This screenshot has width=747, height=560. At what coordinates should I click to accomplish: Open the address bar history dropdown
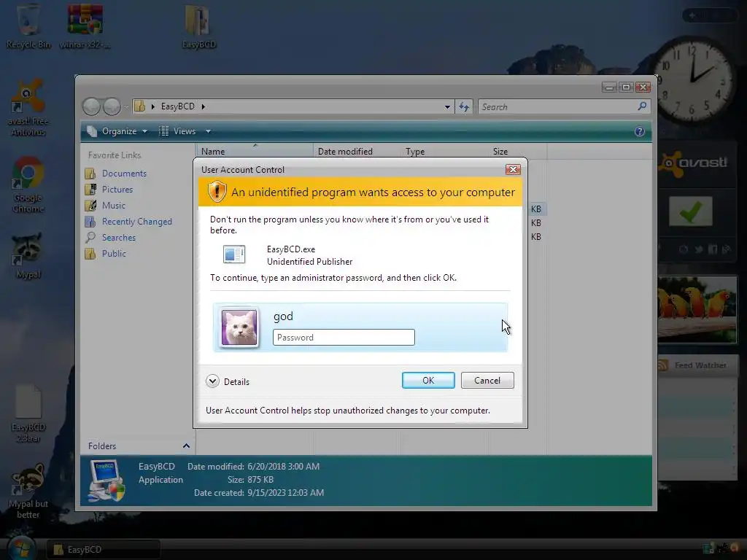tap(447, 106)
